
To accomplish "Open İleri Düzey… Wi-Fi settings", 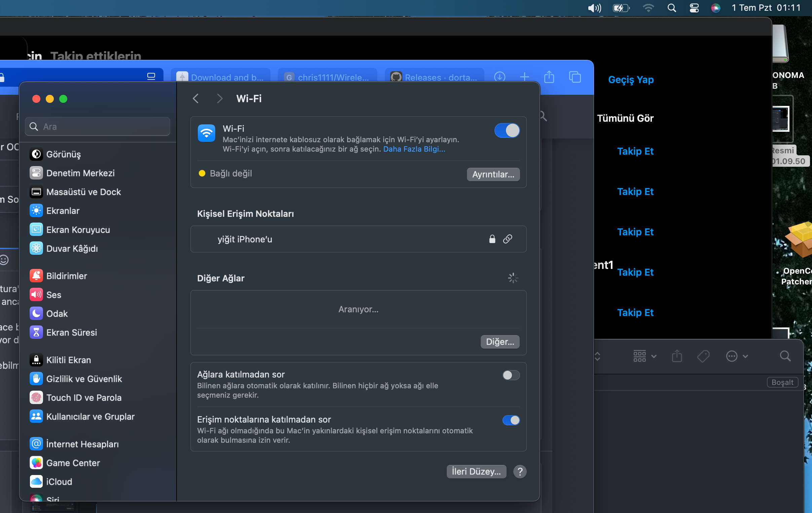I will [x=476, y=471].
